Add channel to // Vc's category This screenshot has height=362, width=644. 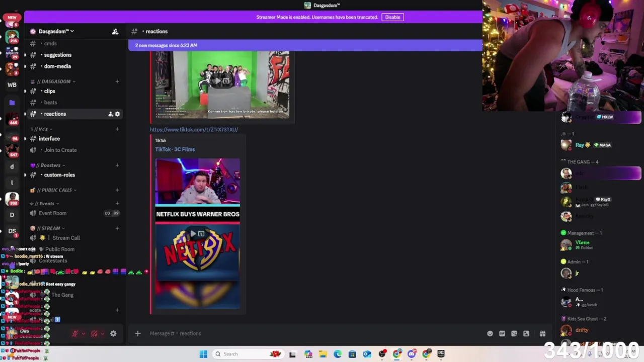click(x=117, y=129)
